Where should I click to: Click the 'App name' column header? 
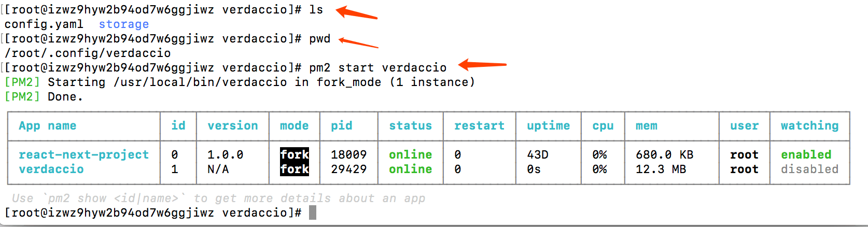pos(48,126)
